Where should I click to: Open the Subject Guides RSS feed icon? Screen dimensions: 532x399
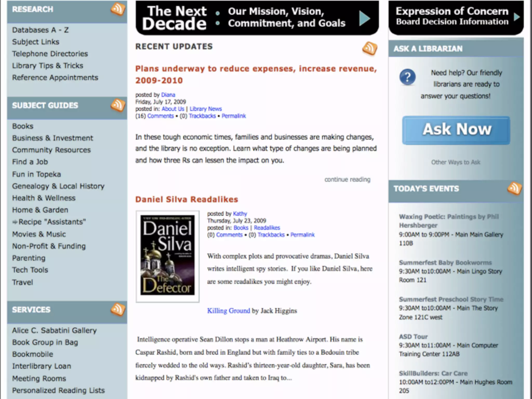(118, 105)
